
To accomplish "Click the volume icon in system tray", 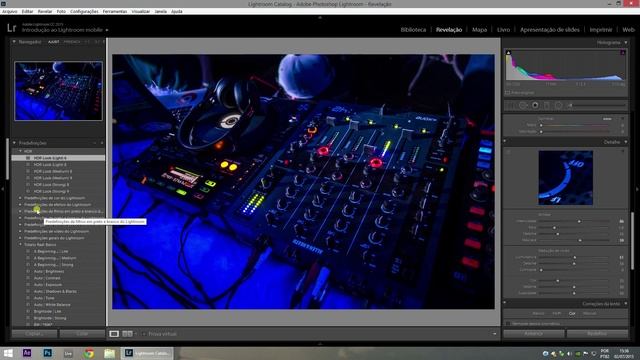I will pyautogui.click(x=569, y=353).
